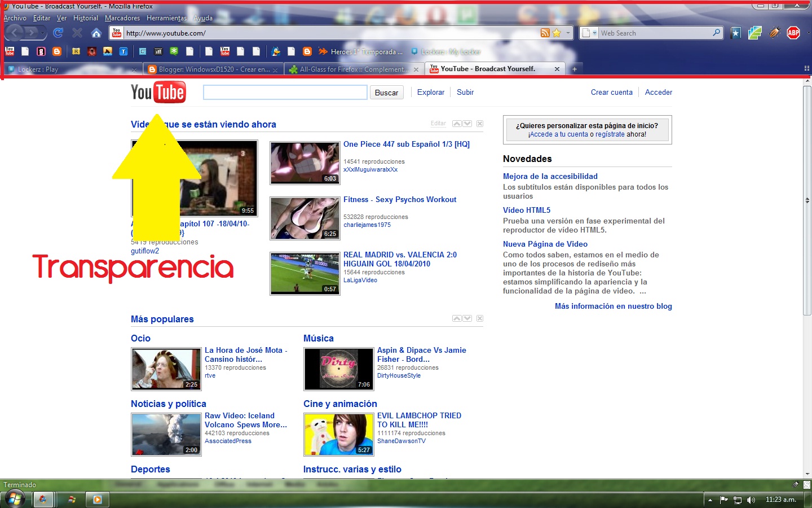Open the Firebug bug icon

(775, 33)
